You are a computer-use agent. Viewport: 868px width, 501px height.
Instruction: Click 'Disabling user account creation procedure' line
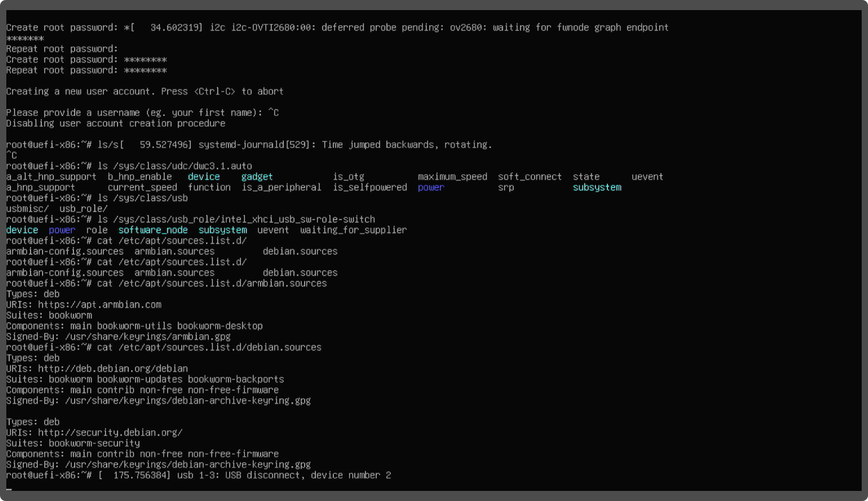(116, 124)
